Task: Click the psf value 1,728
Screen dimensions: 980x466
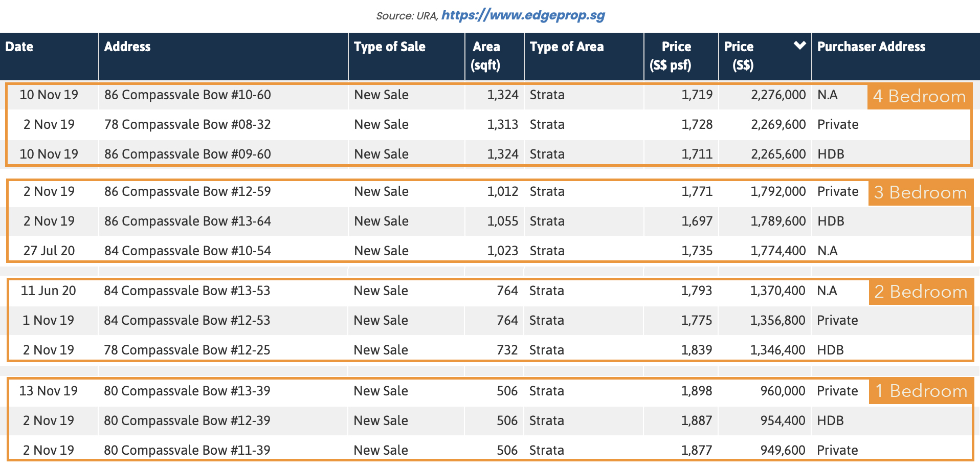Action: tap(697, 124)
